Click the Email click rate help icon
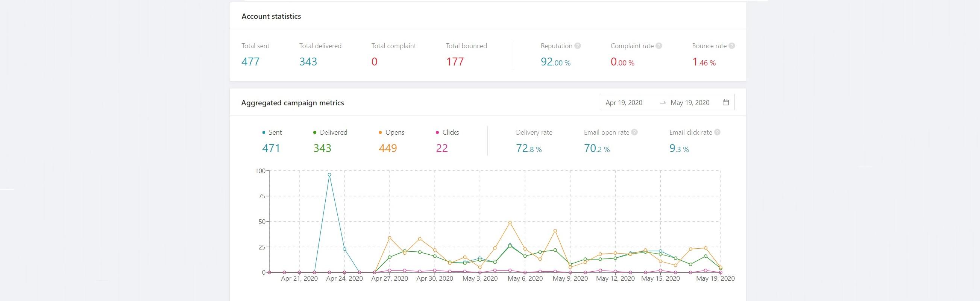The image size is (980, 301). tap(717, 132)
